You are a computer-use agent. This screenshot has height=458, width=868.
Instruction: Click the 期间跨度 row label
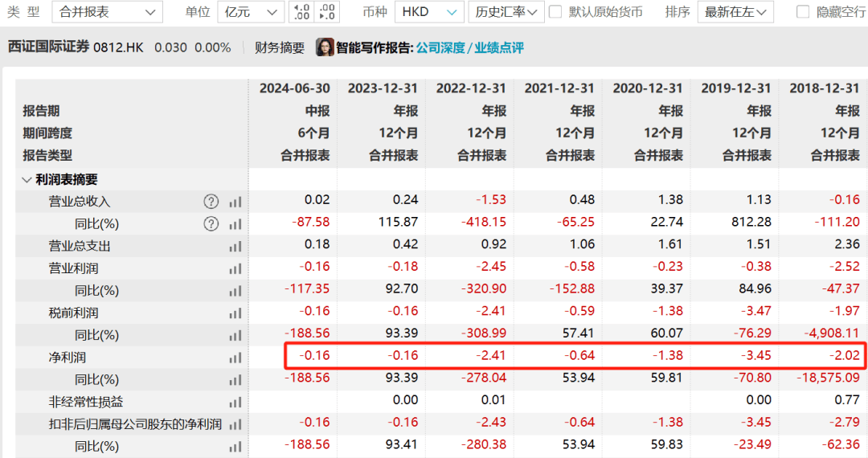click(47, 133)
